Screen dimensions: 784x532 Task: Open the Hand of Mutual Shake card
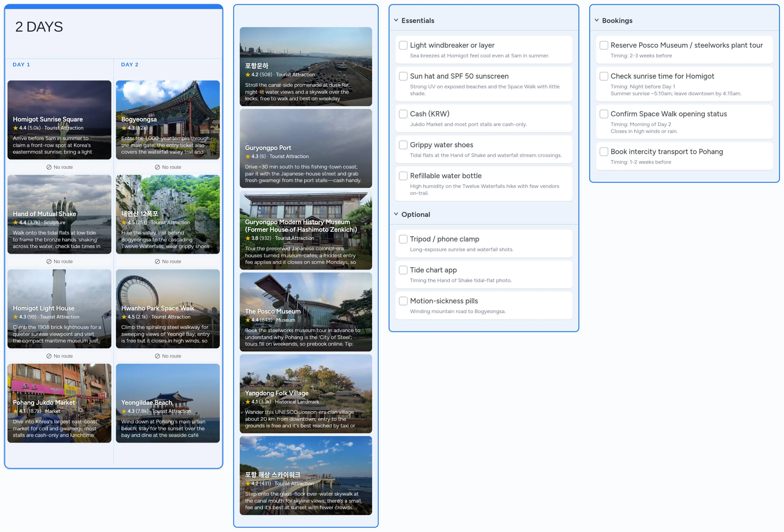pyautogui.click(x=59, y=214)
